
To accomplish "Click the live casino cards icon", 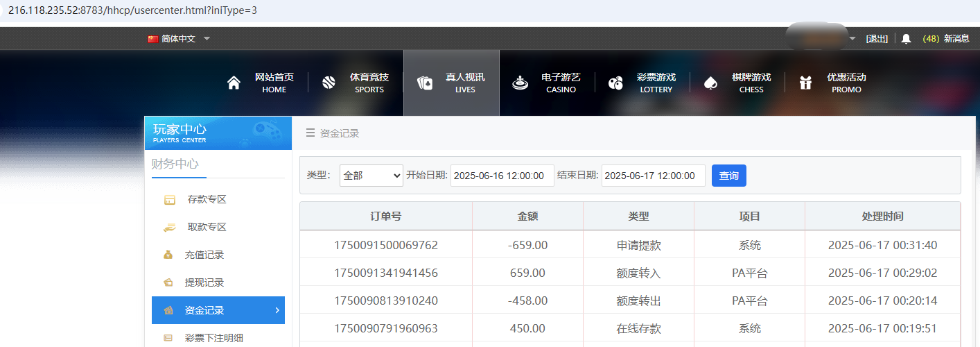I will [x=424, y=83].
